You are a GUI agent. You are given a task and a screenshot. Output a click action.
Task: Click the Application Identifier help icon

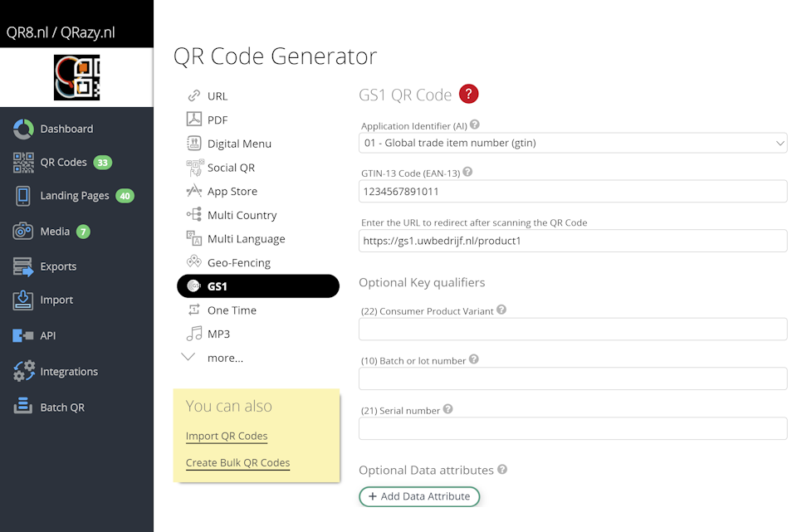click(475, 124)
